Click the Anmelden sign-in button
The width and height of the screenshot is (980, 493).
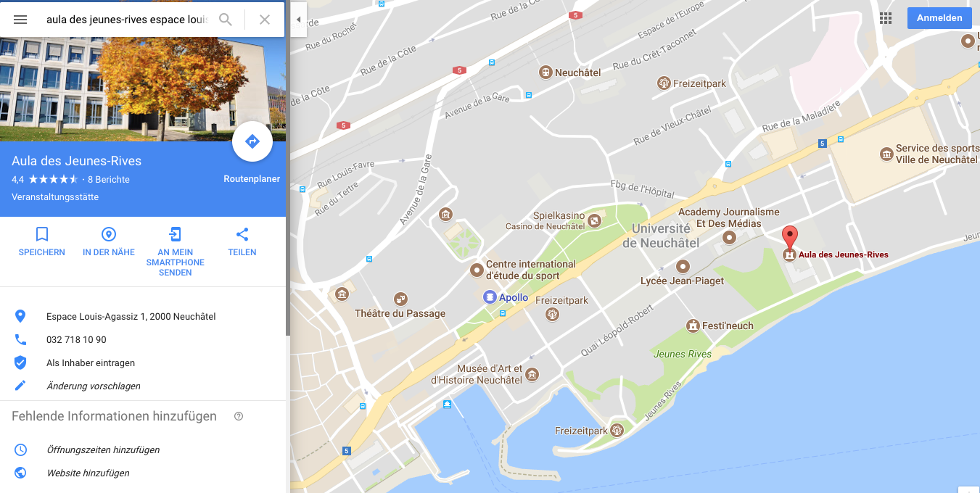click(939, 18)
